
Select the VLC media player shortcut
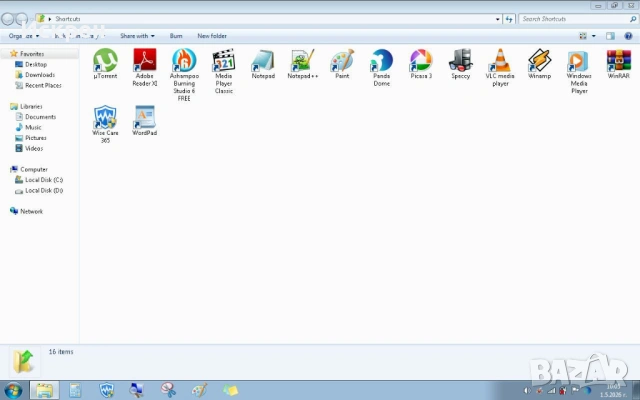500,67
